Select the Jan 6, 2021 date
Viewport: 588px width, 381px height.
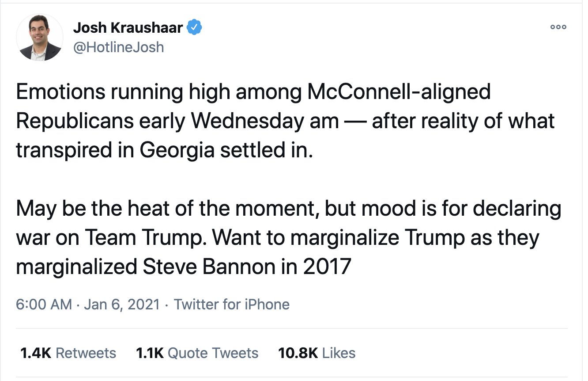click(121, 305)
